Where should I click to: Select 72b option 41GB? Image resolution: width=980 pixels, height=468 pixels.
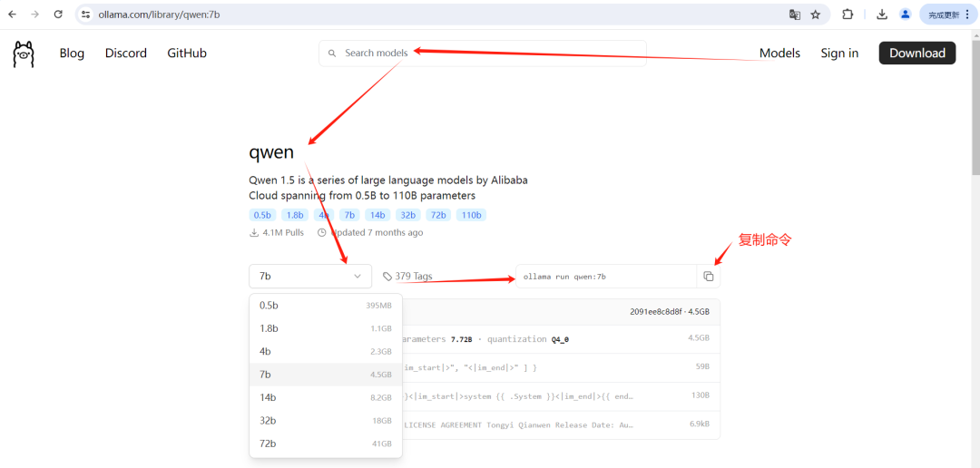pyautogui.click(x=326, y=444)
